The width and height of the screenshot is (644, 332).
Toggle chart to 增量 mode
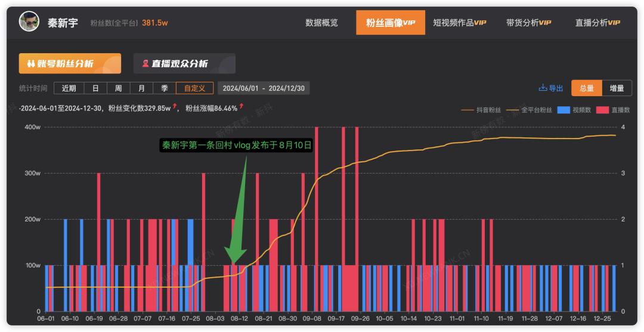(617, 88)
